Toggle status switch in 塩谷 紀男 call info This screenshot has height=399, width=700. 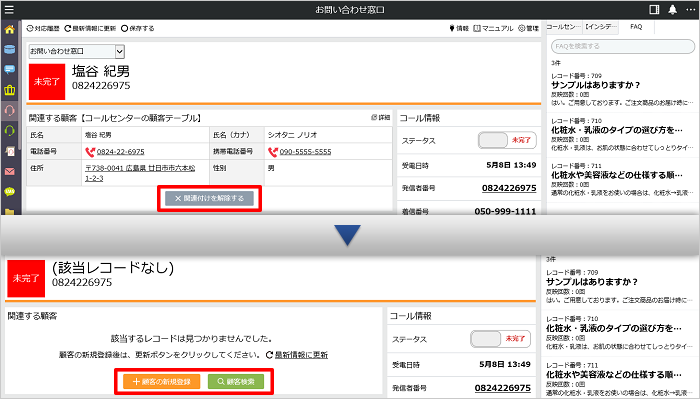tap(507, 140)
